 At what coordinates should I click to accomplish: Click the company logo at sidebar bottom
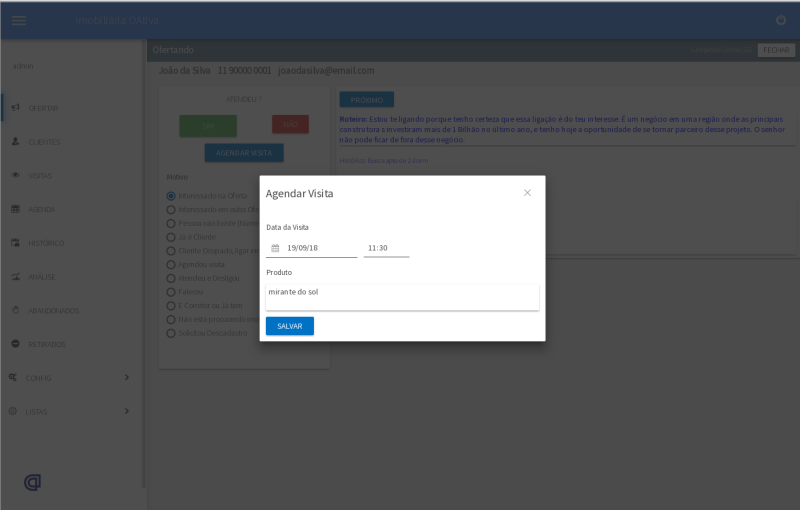point(32,482)
